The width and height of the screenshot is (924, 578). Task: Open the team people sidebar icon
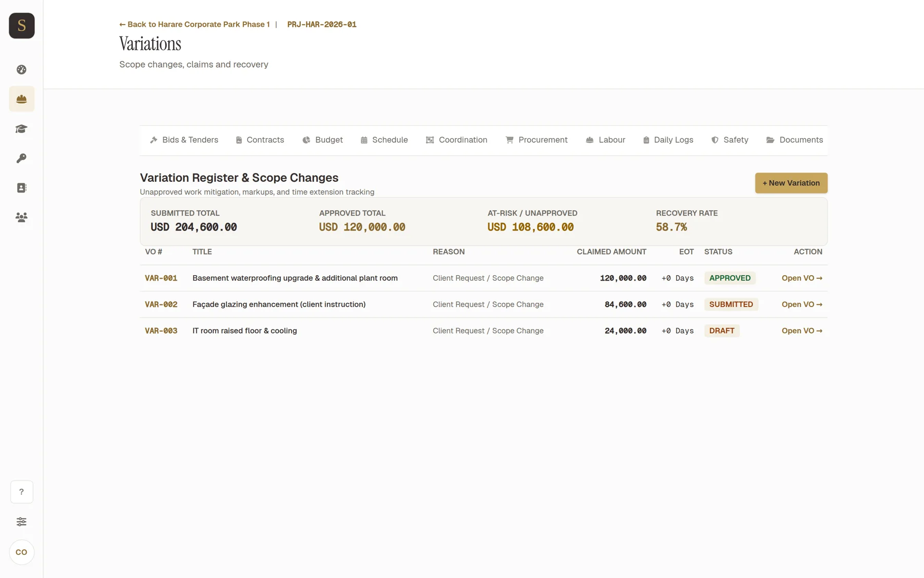22,217
